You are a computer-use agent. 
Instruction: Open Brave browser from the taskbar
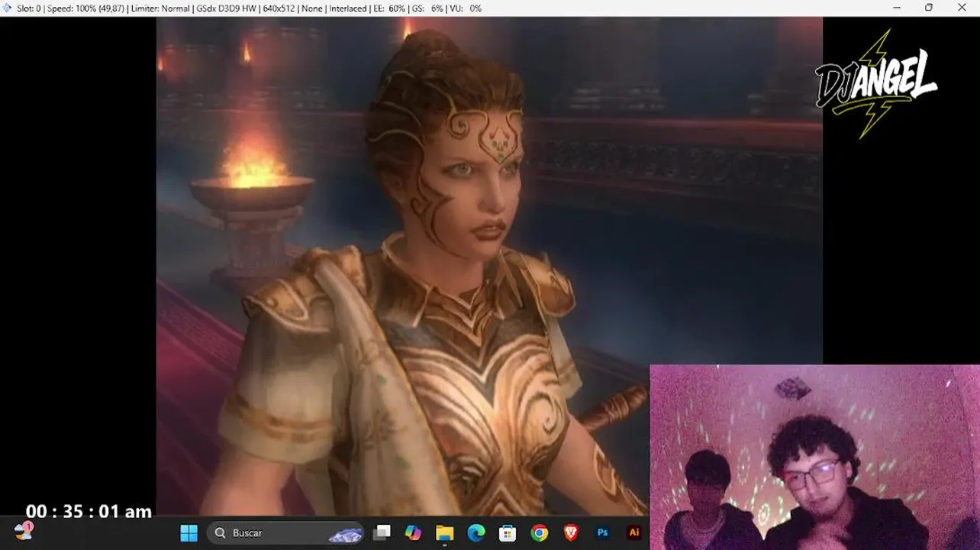571,533
